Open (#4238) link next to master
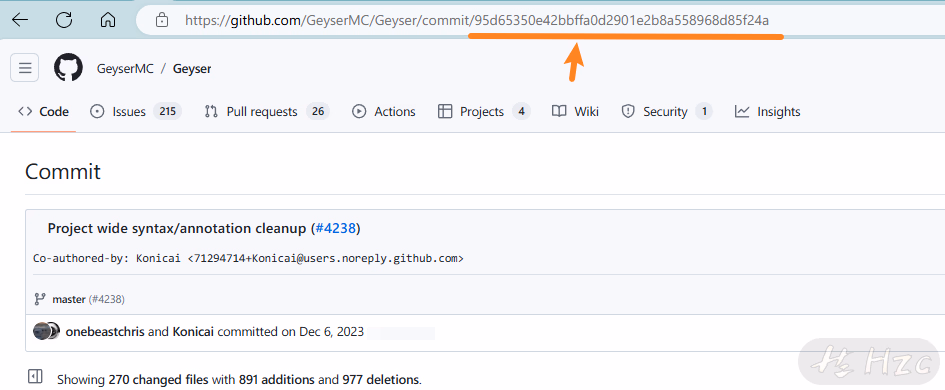 (107, 299)
